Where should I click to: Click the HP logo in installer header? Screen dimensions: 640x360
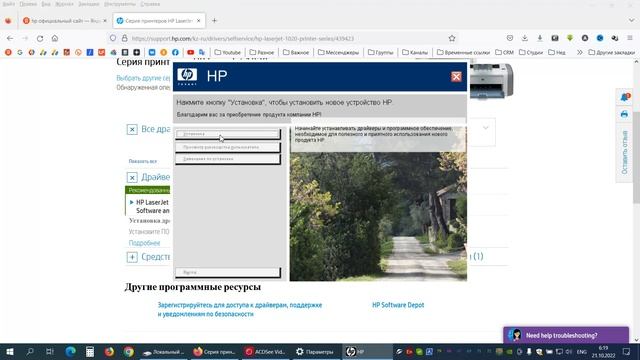tap(187, 76)
